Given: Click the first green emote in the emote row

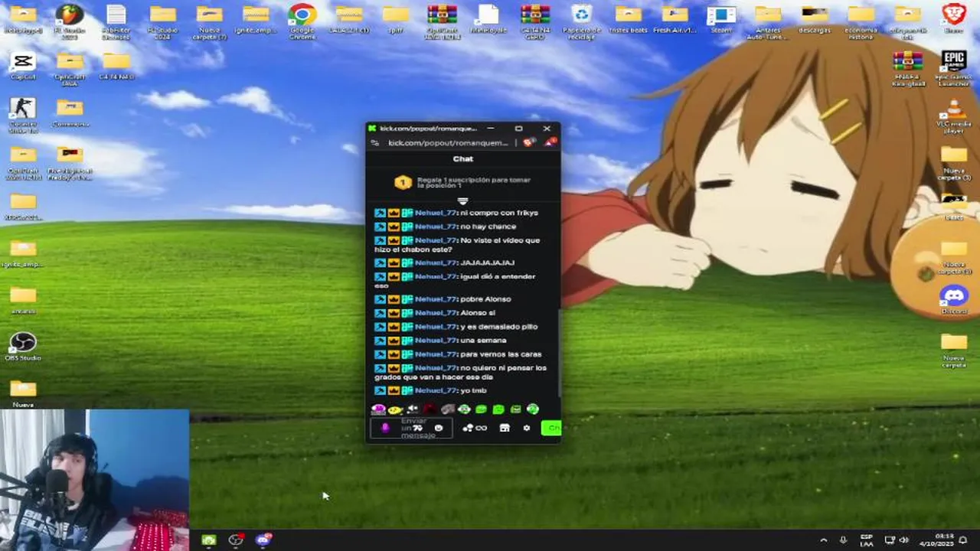Looking at the screenshot, I should pyautogui.click(x=465, y=409).
